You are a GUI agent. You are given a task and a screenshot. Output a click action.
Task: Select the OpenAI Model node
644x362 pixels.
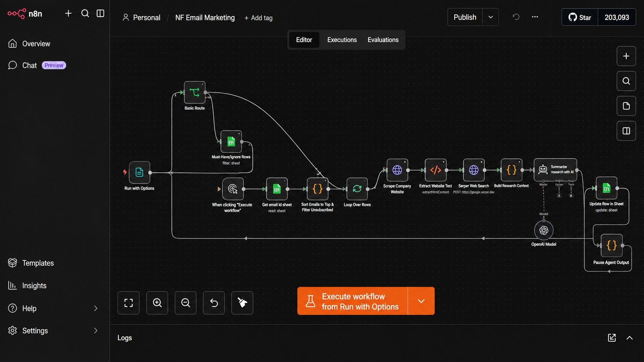pos(544,230)
